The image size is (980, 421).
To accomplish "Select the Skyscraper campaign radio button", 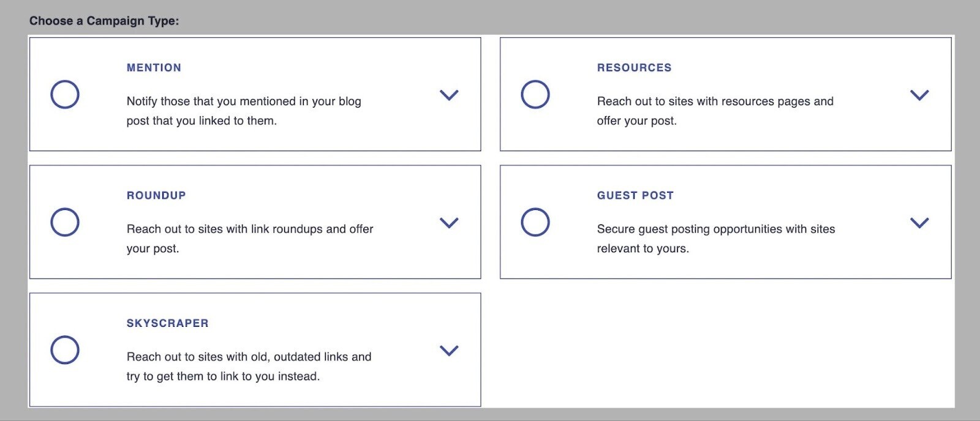I will (x=65, y=351).
